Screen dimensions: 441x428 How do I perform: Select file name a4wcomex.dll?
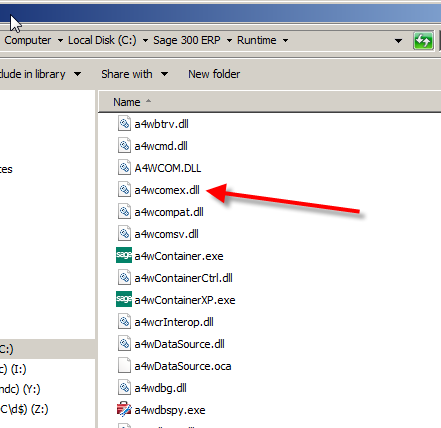167,190
